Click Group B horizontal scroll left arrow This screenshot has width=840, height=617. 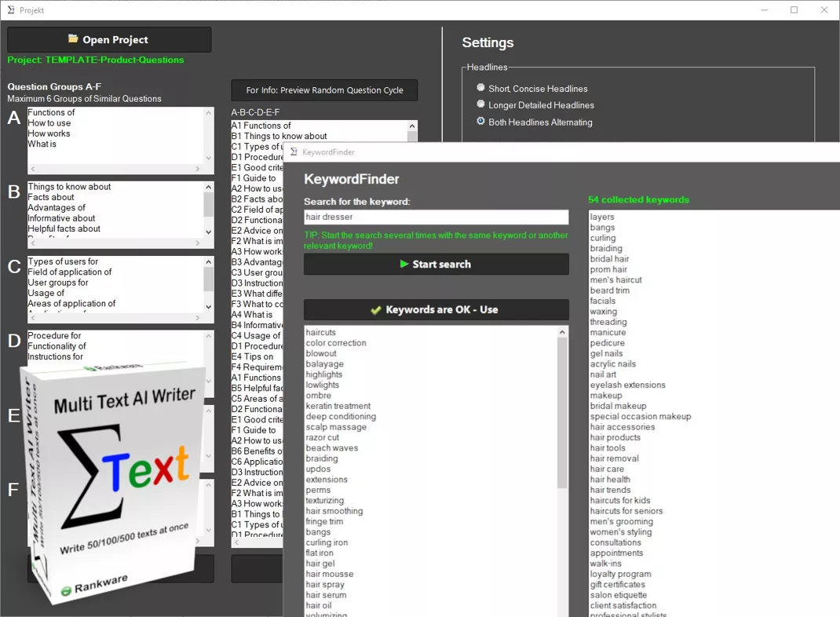(33, 243)
